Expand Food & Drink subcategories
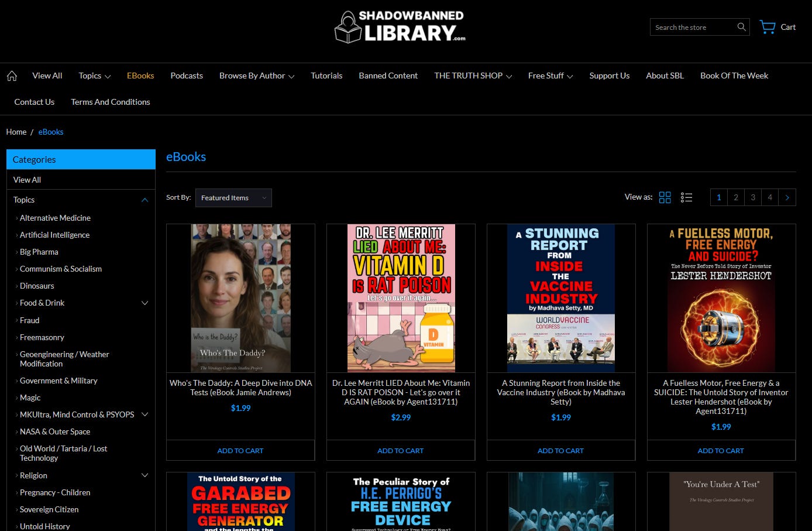Viewport: 812px width, 531px height. [x=145, y=303]
